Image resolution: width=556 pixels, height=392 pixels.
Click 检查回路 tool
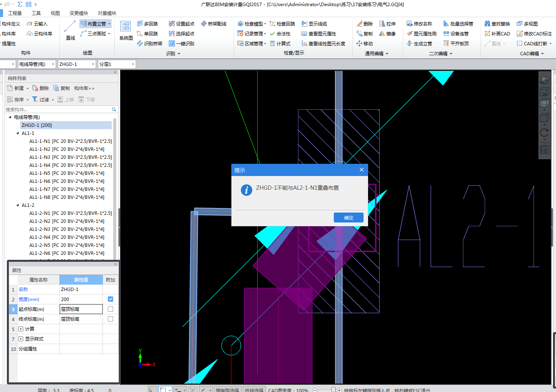pos(282,24)
